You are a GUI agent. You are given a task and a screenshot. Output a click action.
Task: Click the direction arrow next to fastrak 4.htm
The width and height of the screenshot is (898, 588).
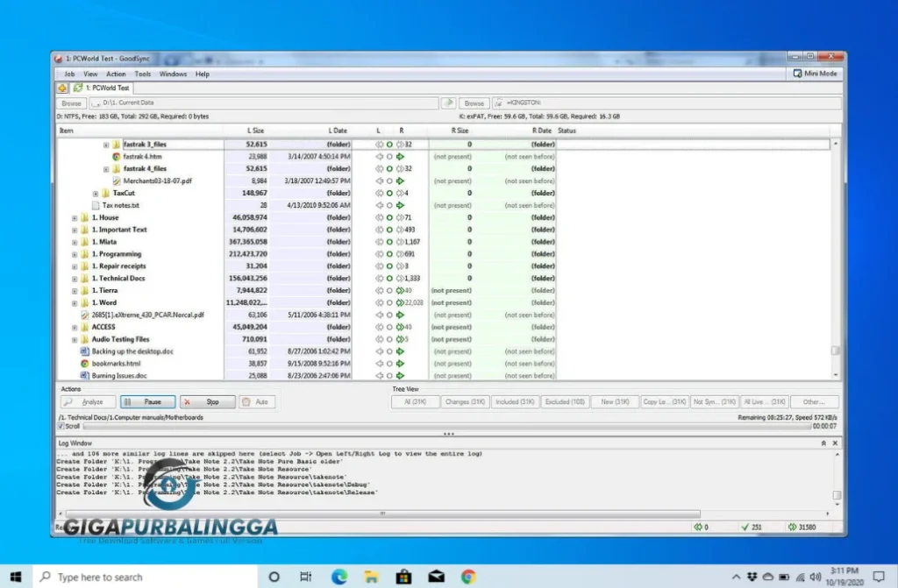(399, 156)
